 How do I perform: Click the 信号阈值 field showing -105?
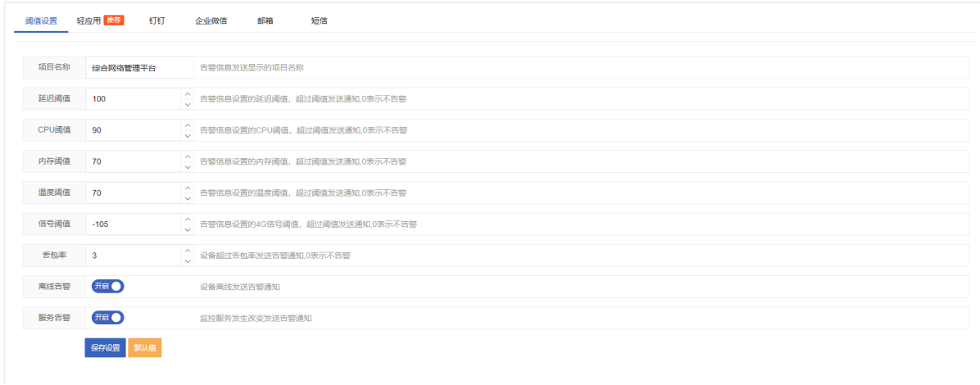click(x=133, y=224)
